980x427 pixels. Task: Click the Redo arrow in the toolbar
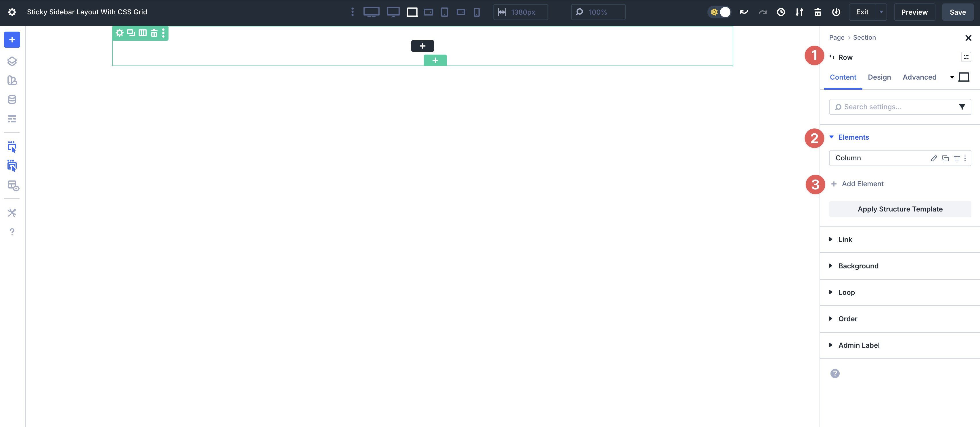coord(763,12)
